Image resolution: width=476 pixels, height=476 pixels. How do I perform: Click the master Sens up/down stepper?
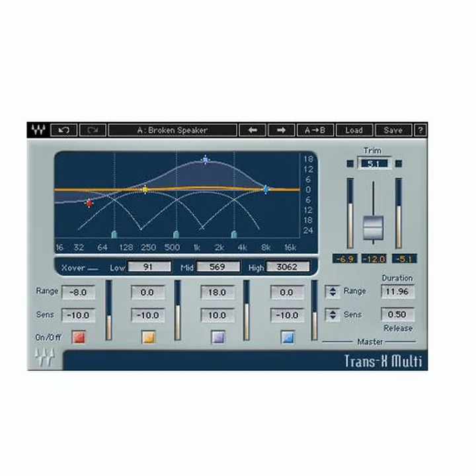pyautogui.click(x=333, y=315)
